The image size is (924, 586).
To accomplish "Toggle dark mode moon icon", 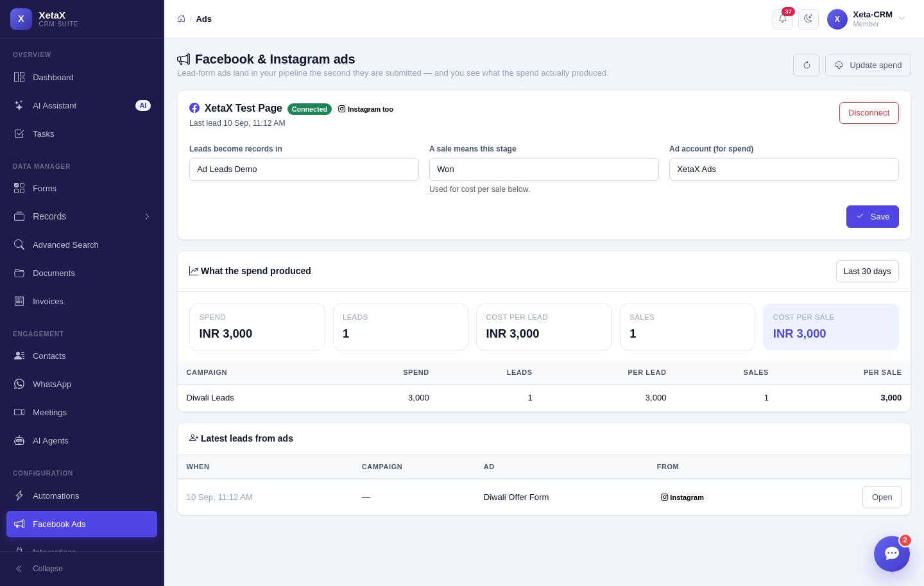I will (809, 19).
